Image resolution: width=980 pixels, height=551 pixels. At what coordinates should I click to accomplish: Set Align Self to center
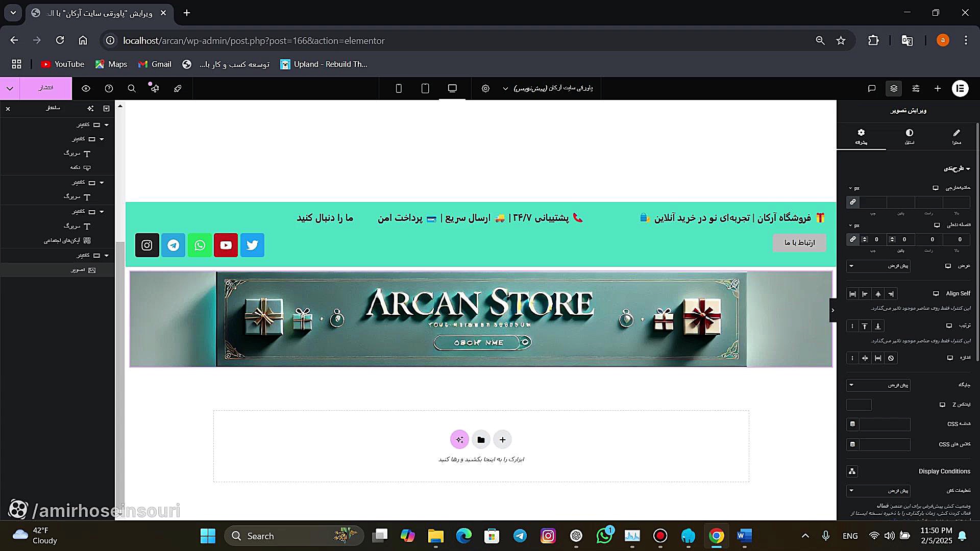click(878, 294)
